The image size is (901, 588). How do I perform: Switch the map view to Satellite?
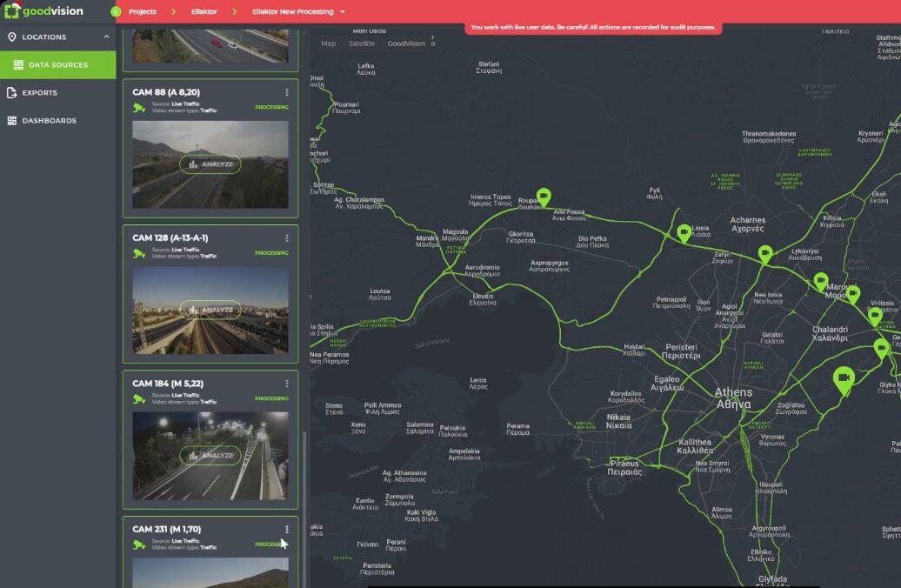(x=362, y=43)
